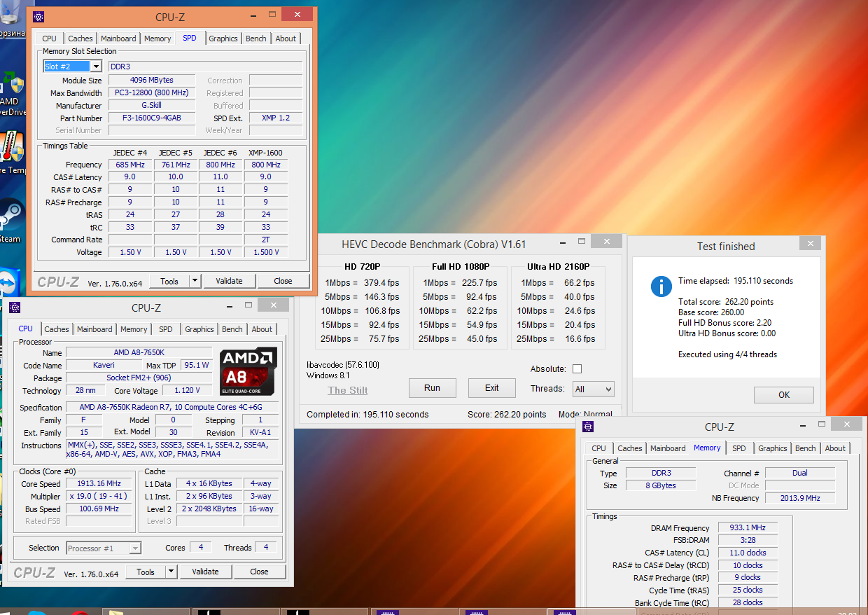Click Validate in the SPD window
The width and height of the screenshot is (868, 615).
click(229, 281)
